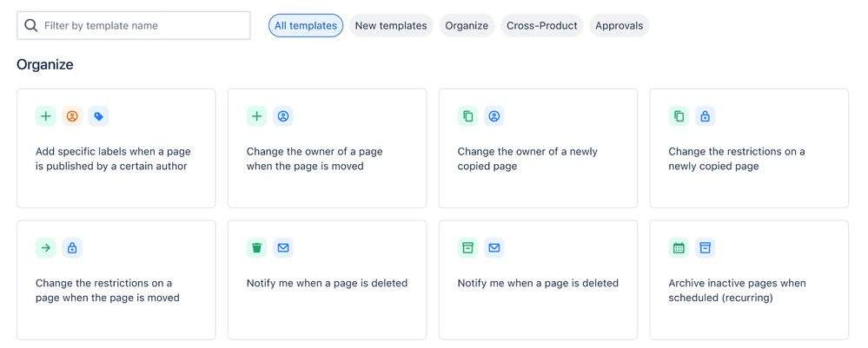The height and width of the screenshot is (348, 868).
Task: Switch to the New templates tab
Action: pyautogui.click(x=391, y=25)
